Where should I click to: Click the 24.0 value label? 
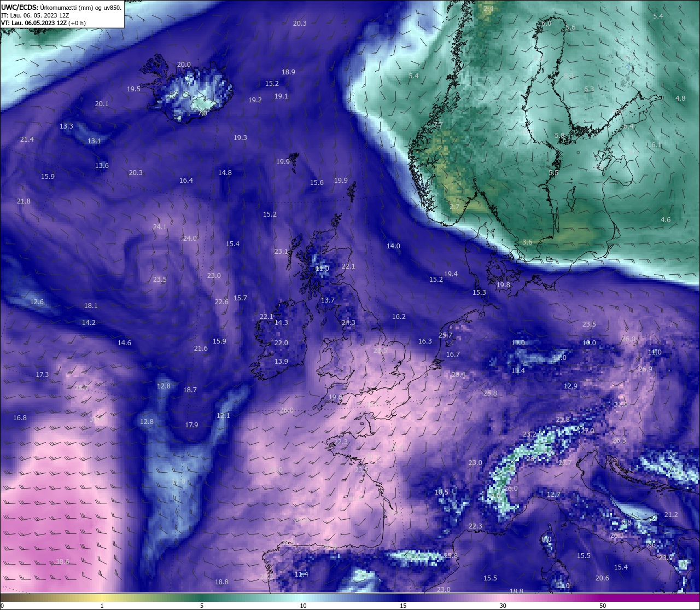[x=190, y=238]
